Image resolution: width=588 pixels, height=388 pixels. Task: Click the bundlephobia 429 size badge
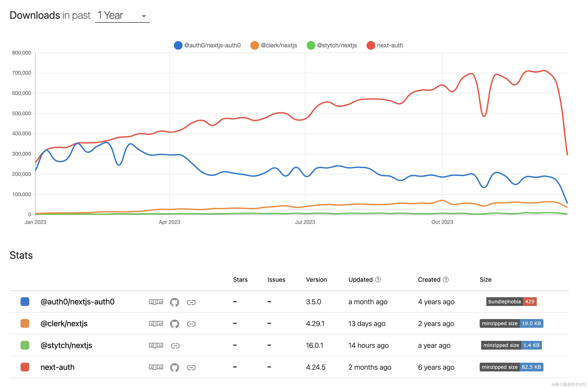(511, 302)
